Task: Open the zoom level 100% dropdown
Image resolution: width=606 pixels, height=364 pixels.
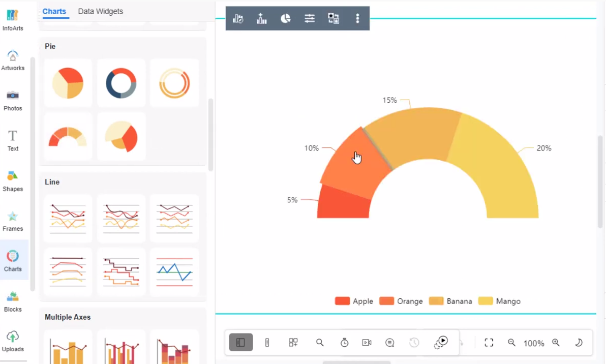Action: pyautogui.click(x=534, y=343)
